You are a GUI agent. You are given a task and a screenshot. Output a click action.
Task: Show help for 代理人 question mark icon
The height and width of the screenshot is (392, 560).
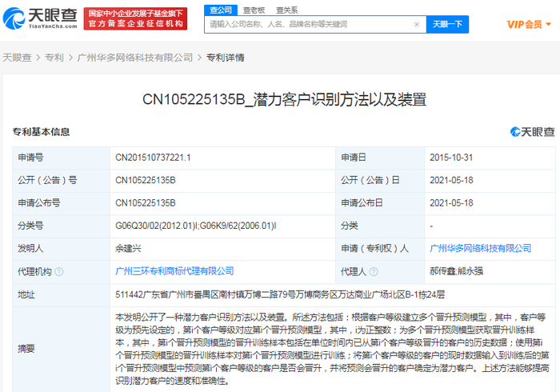click(x=374, y=272)
